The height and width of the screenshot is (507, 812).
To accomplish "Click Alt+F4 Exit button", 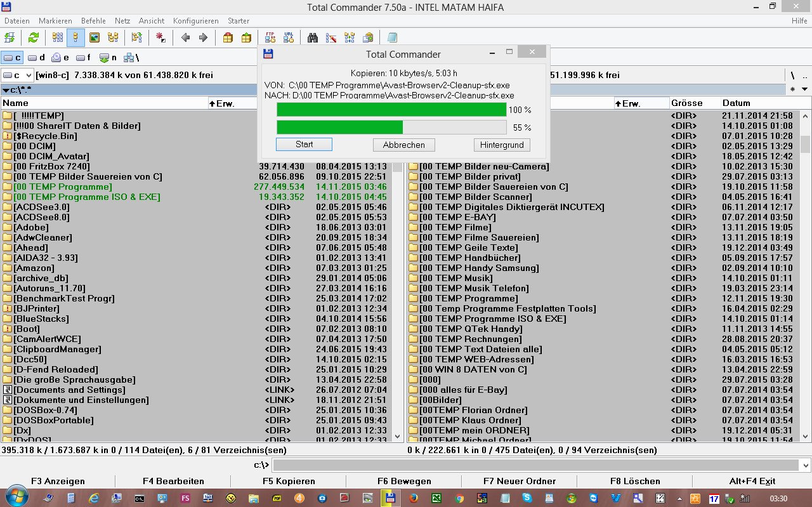I will [x=752, y=481].
